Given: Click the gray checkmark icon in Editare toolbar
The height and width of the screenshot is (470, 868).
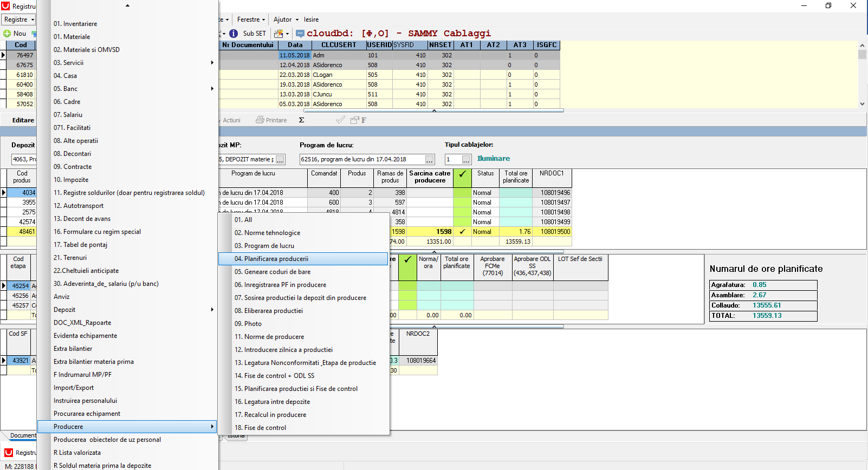Looking at the screenshot, I should (340, 120).
